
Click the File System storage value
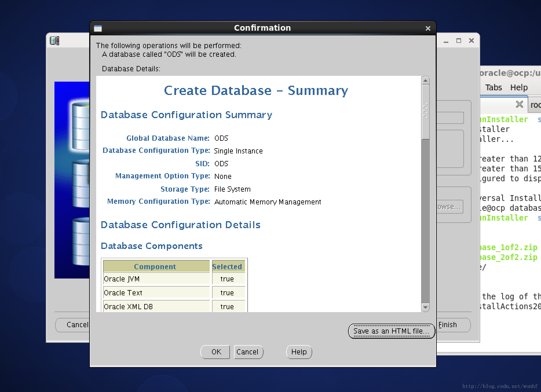click(232, 189)
